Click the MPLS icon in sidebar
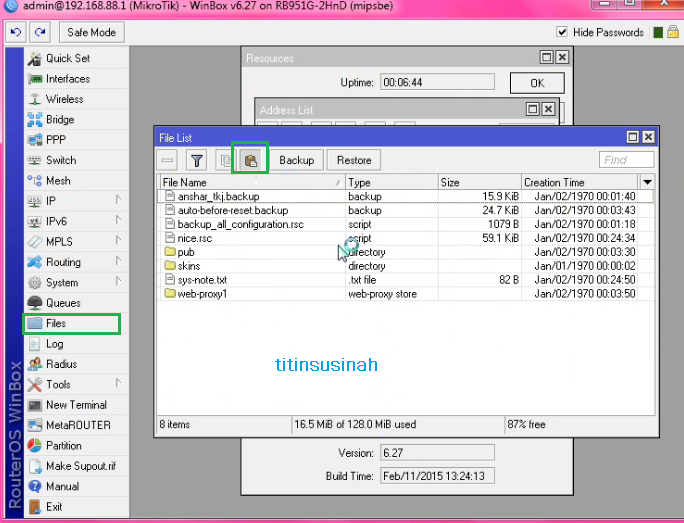This screenshot has height=523, width=684. pos(34,242)
